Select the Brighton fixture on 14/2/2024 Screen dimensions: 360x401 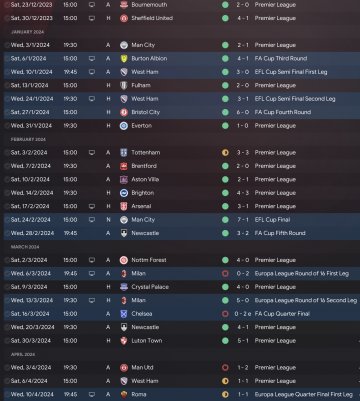click(x=182, y=193)
